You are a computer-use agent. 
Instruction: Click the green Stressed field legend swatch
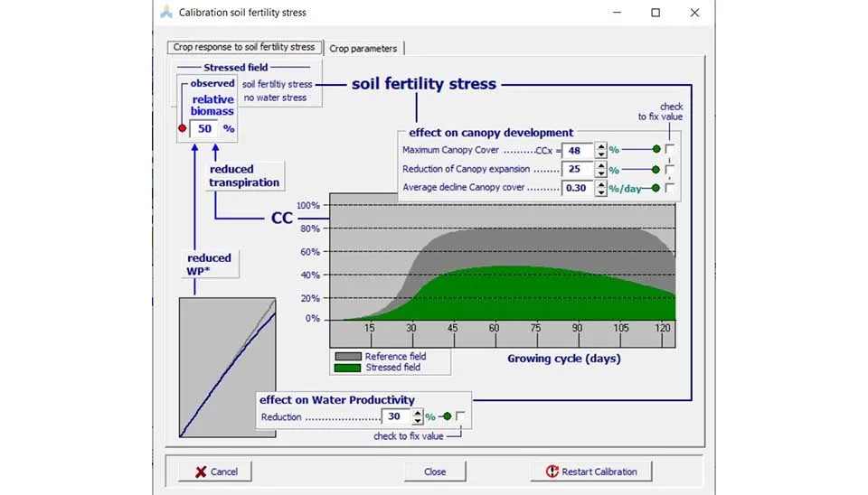point(348,368)
